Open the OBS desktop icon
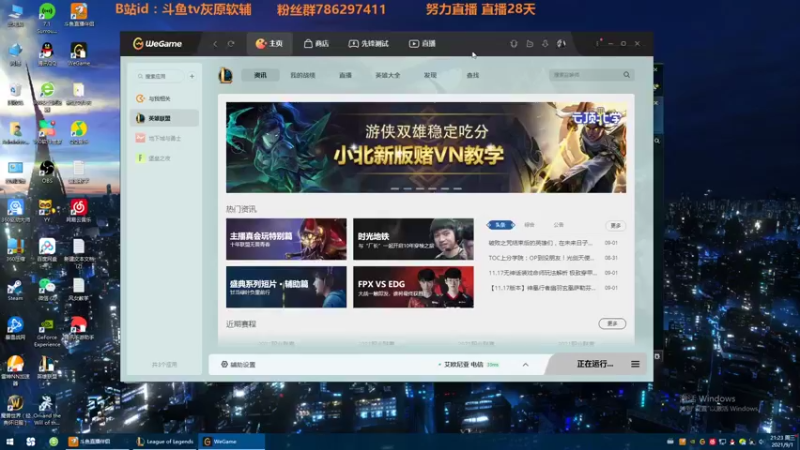The height and width of the screenshot is (450, 800). tap(47, 171)
